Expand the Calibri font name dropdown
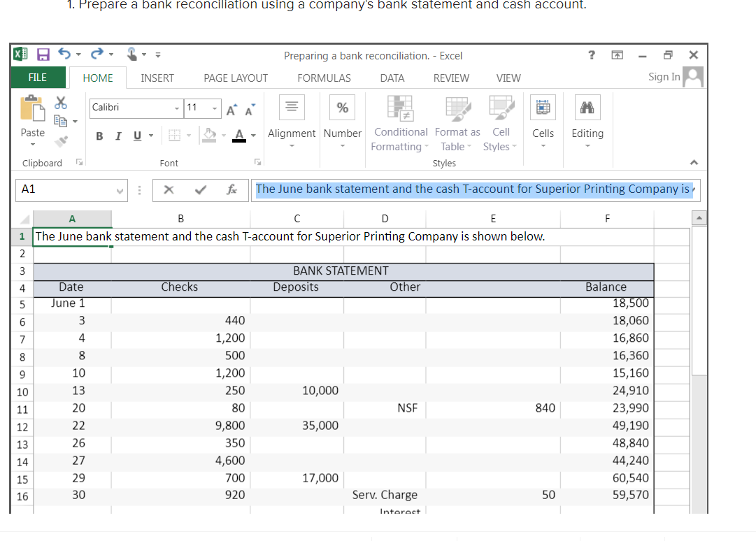Image resolution: width=756 pixels, height=541 pixels. tap(177, 108)
